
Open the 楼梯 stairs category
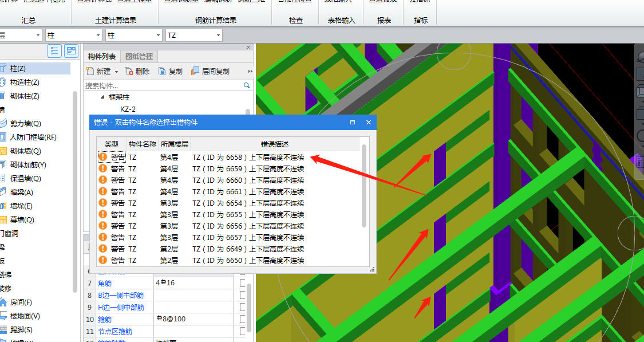click(6, 274)
